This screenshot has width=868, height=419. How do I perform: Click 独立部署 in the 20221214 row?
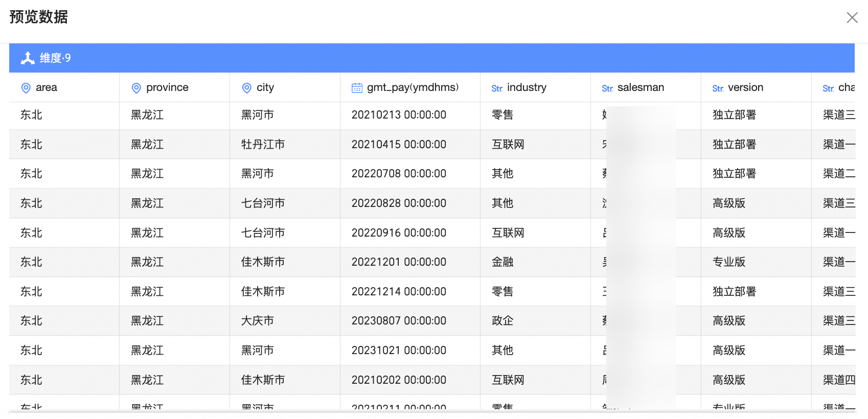click(x=735, y=292)
